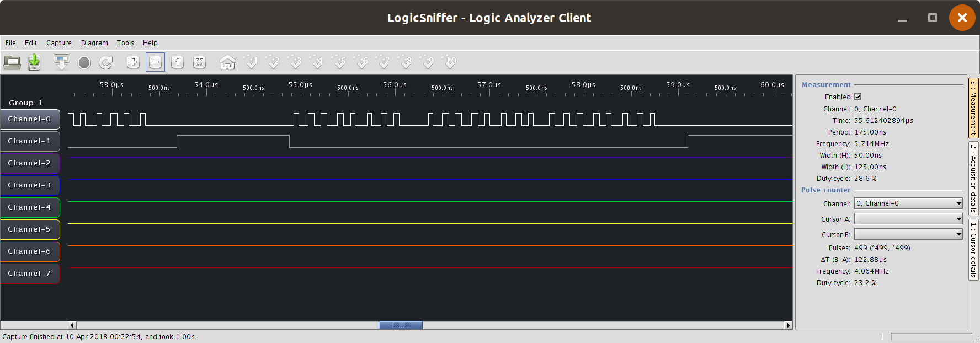Select the Channel-2 label
980x343 pixels.
pos(30,163)
